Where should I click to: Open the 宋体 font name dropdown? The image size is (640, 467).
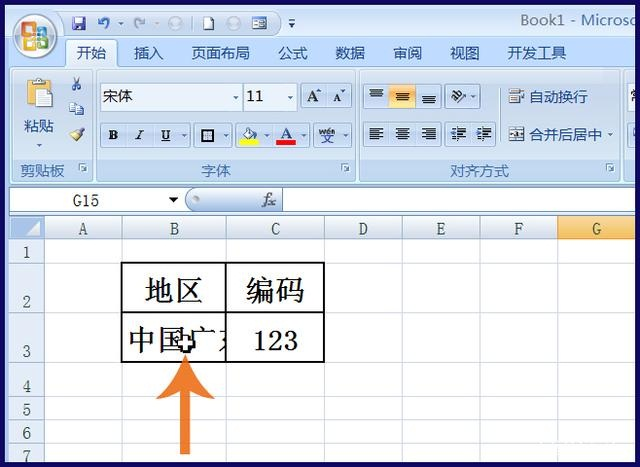coord(236,97)
